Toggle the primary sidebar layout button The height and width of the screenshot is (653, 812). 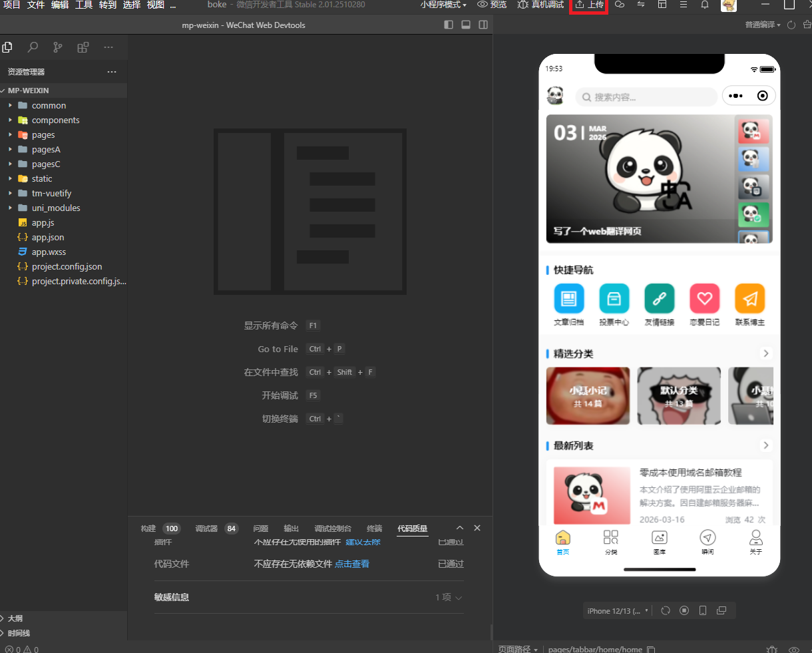449,25
